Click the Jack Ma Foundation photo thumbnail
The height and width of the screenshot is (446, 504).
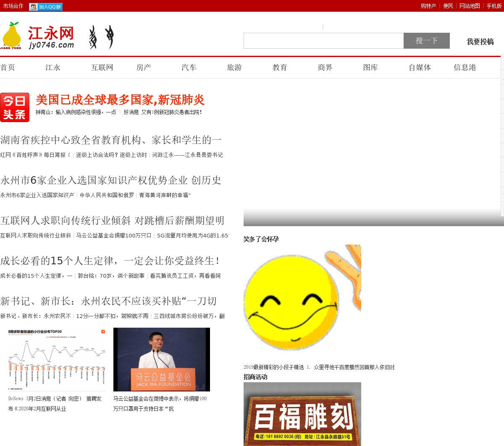[x=162, y=360]
